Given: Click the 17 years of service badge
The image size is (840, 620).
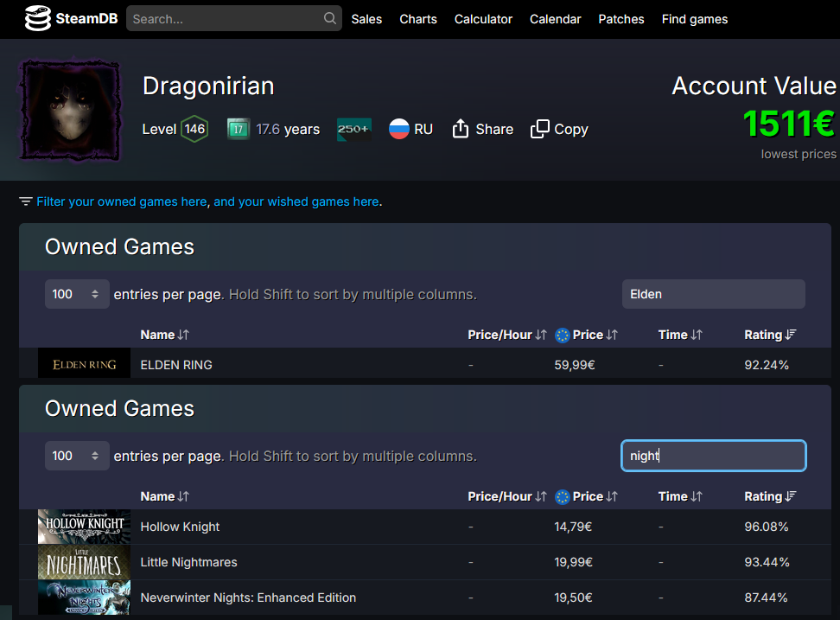Looking at the screenshot, I should pyautogui.click(x=238, y=129).
